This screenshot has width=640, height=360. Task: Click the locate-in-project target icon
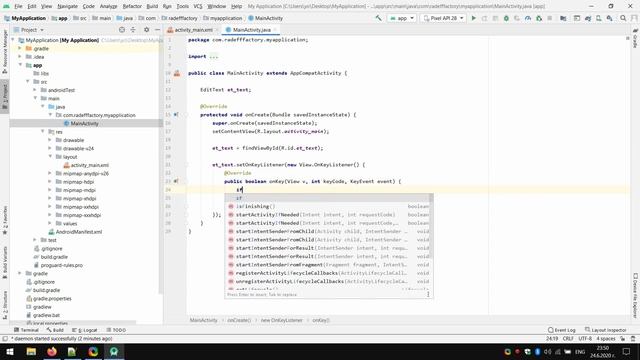pos(122,30)
